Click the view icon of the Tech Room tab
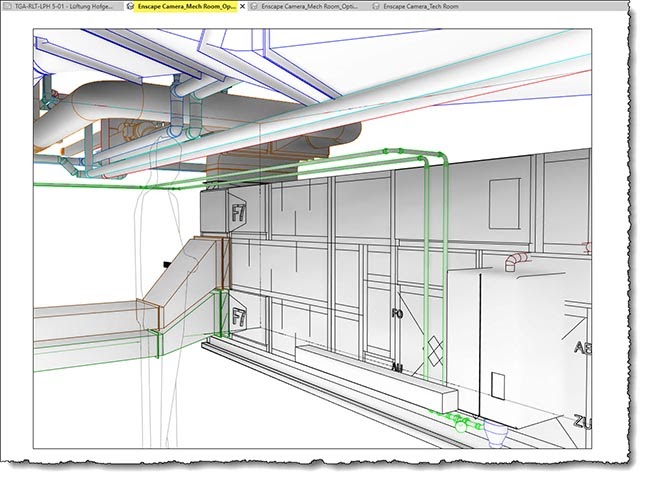This screenshot has height=478, width=645. 376,7
